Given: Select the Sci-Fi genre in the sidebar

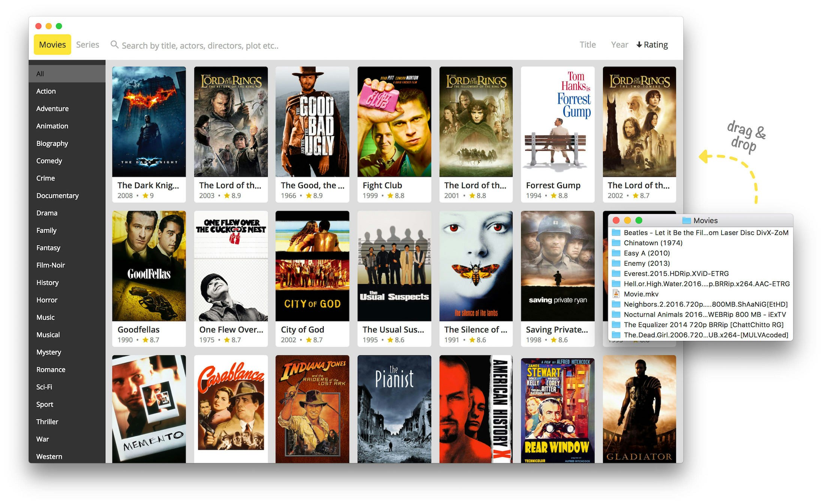Looking at the screenshot, I should (44, 387).
